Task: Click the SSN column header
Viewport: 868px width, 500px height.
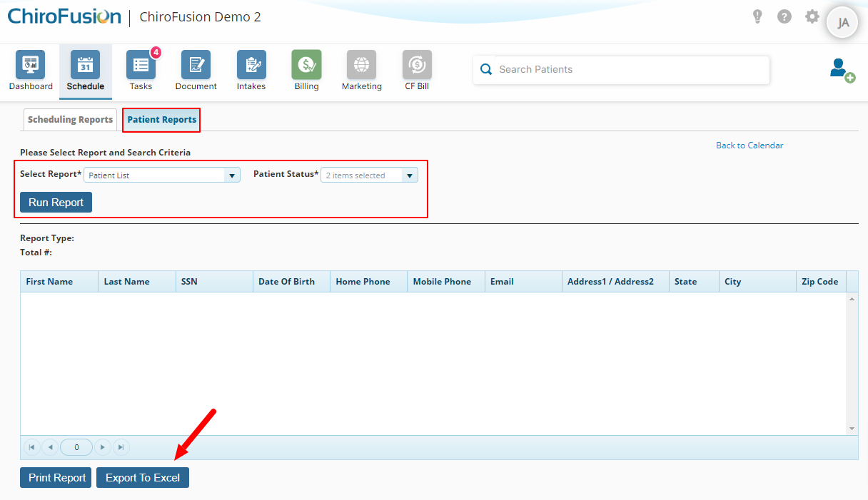Action: pos(214,282)
